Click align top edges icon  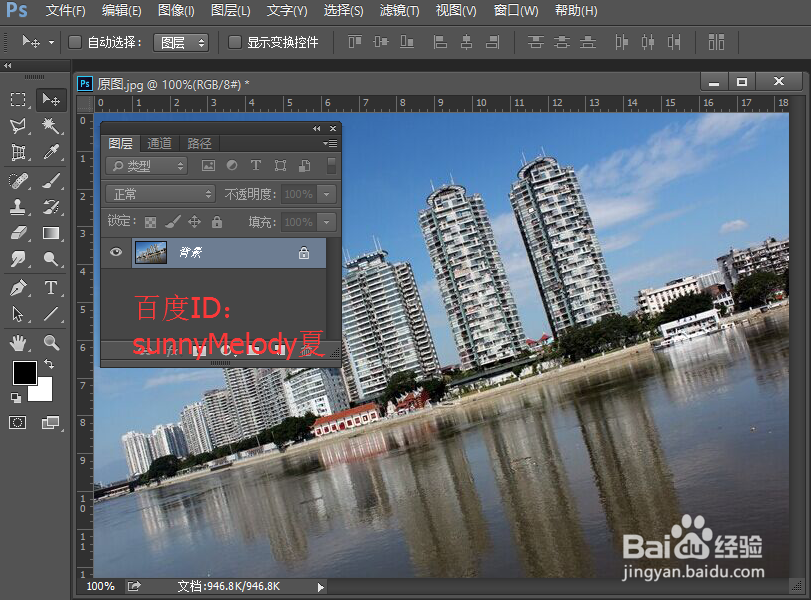pyautogui.click(x=355, y=42)
